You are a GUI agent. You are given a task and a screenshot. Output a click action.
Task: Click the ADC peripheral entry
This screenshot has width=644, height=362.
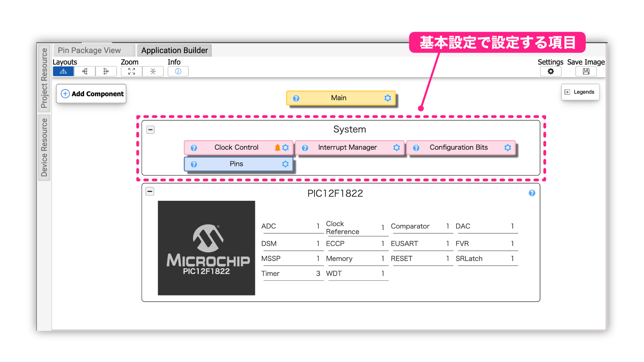(x=291, y=227)
